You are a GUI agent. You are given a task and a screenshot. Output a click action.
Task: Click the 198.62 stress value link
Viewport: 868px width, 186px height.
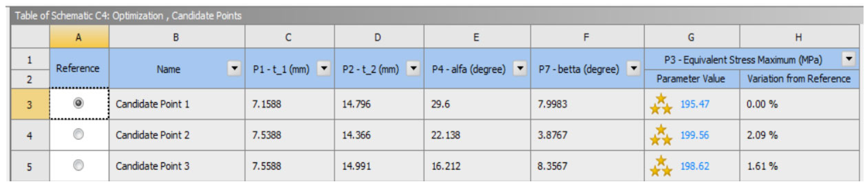[695, 166]
